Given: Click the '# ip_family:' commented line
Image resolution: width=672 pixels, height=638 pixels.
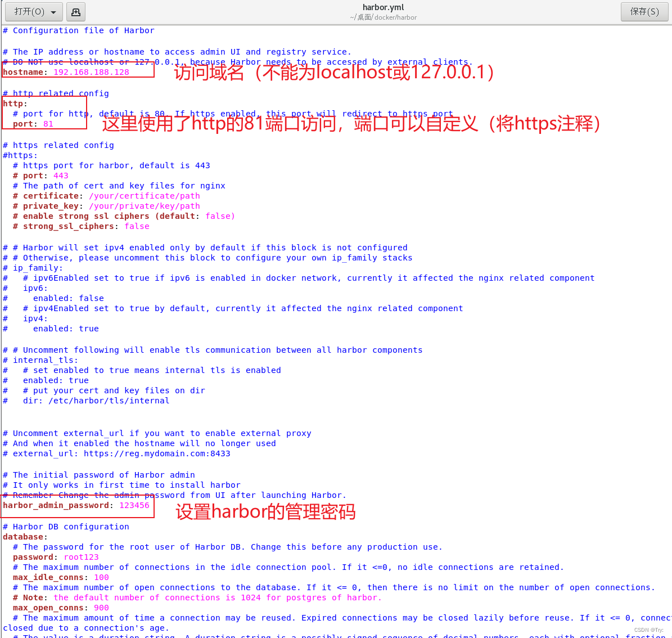Looking at the screenshot, I should click(x=33, y=268).
